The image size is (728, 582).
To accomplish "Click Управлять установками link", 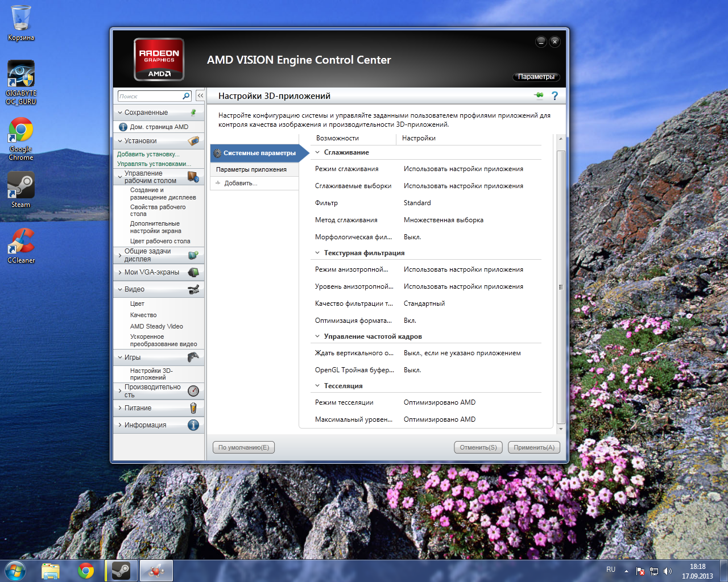I will click(x=154, y=164).
